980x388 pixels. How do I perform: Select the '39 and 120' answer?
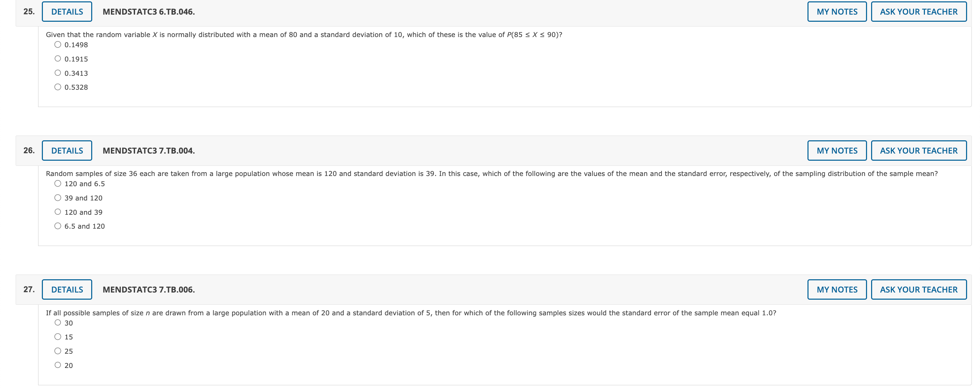pos(58,198)
